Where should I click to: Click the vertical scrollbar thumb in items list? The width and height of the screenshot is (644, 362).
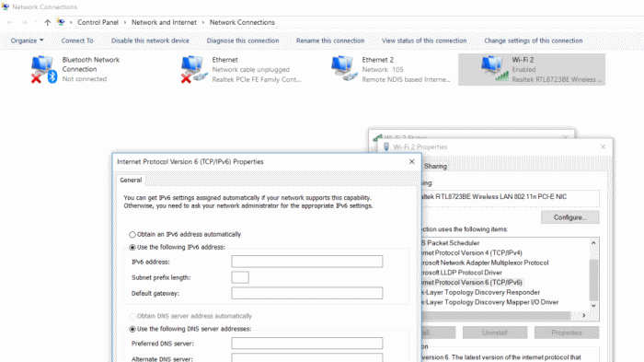coord(593,280)
